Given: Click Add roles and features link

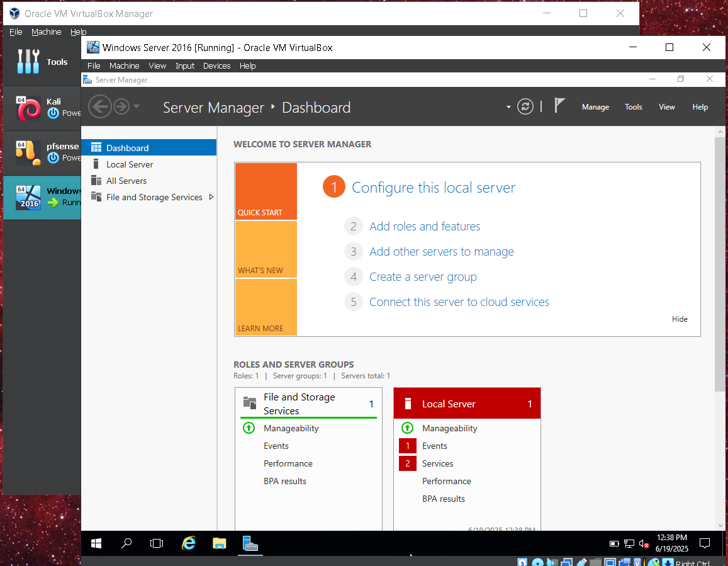Looking at the screenshot, I should point(425,226).
